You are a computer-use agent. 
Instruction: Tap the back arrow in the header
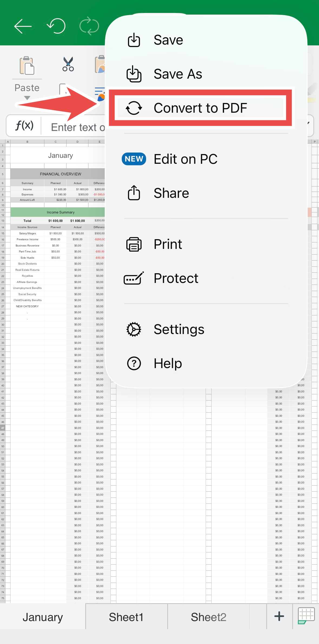tap(23, 26)
